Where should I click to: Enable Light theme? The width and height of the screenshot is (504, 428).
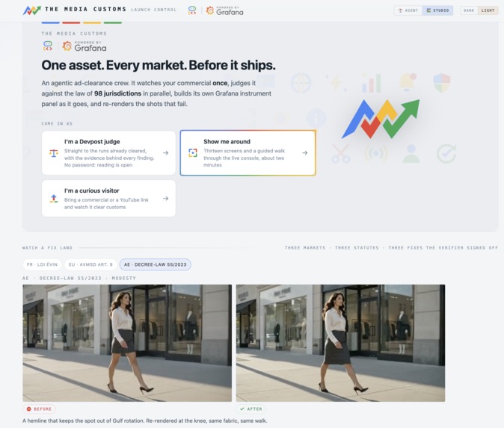click(x=488, y=10)
